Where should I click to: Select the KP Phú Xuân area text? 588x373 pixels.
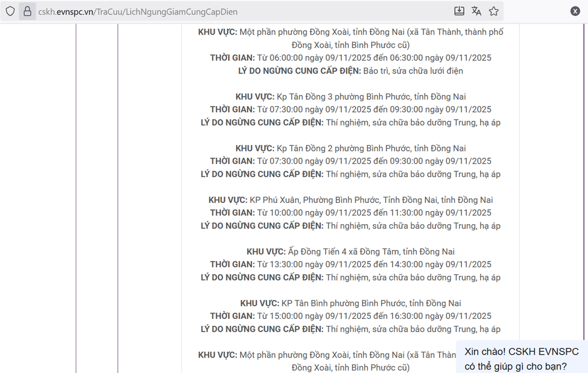[x=350, y=200]
